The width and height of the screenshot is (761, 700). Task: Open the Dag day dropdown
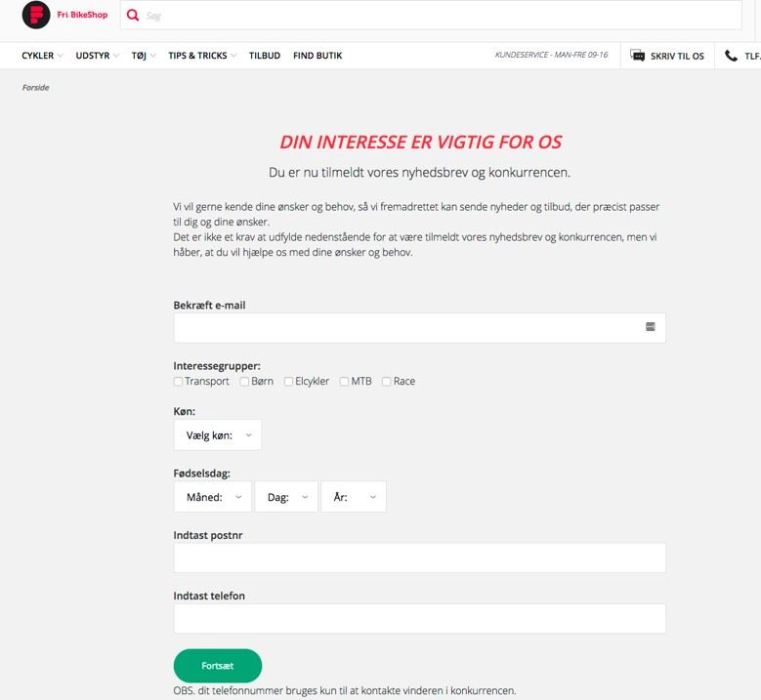click(x=286, y=497)
